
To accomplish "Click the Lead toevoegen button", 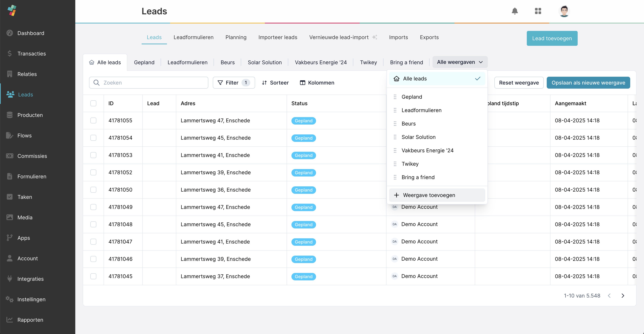I will [552, 39].
